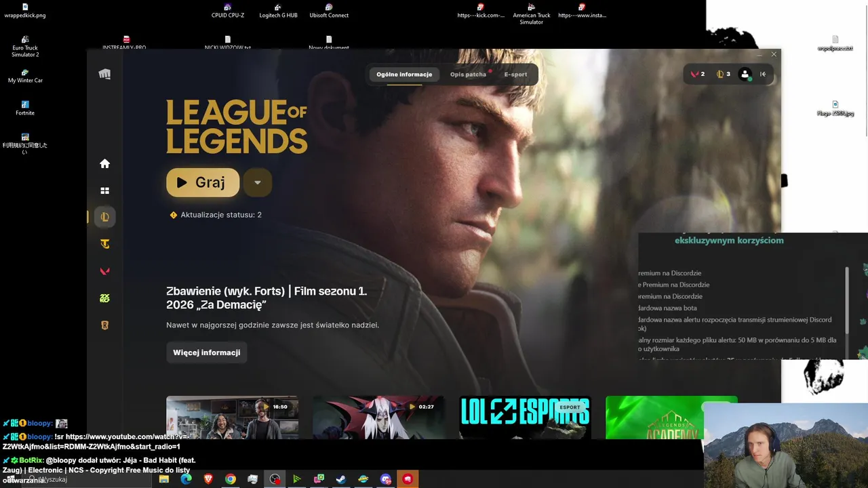
Task: Click the Riot fist logo in sidebar
Action: point(104,75)
